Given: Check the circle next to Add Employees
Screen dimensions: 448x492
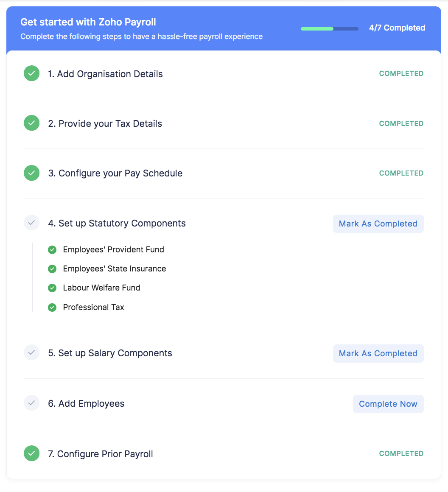Looking at the screenshot, I should coord(31,403).
